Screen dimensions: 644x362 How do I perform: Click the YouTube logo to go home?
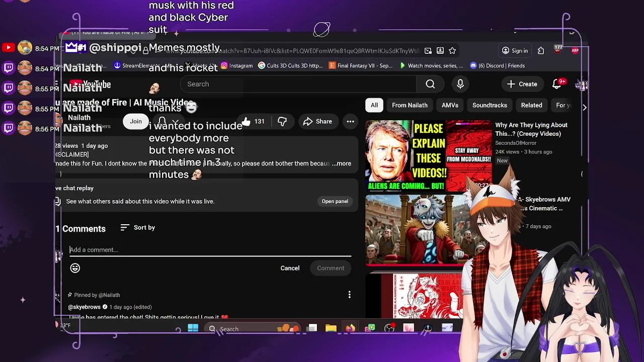point(90,84)
